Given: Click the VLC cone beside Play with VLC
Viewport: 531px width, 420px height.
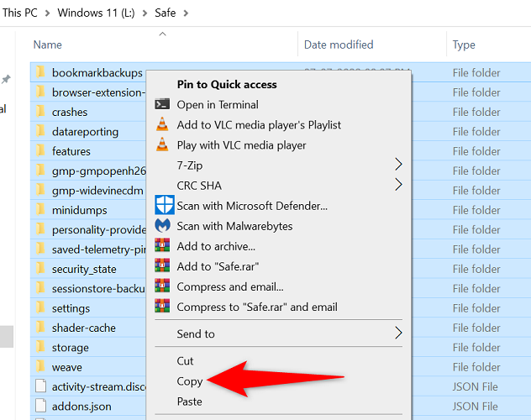Looking at the screenshot, I should (x=163, y=145).
